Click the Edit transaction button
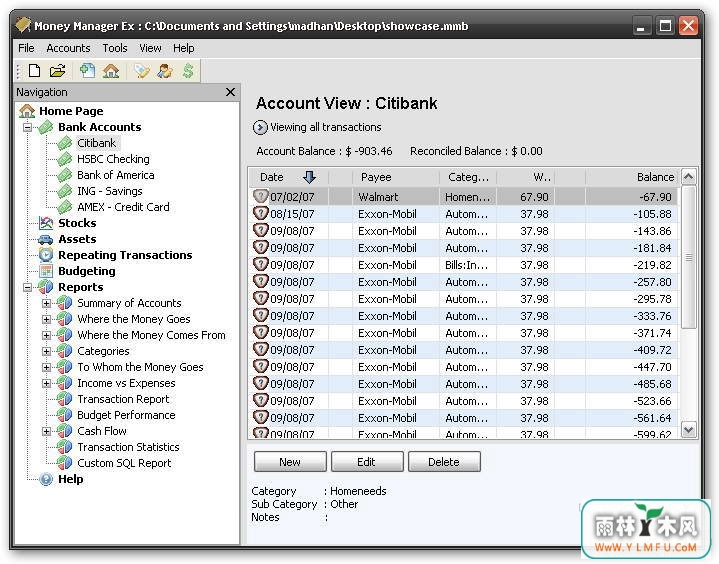Screen dimensions: 719x564 (x=367, y=462)
